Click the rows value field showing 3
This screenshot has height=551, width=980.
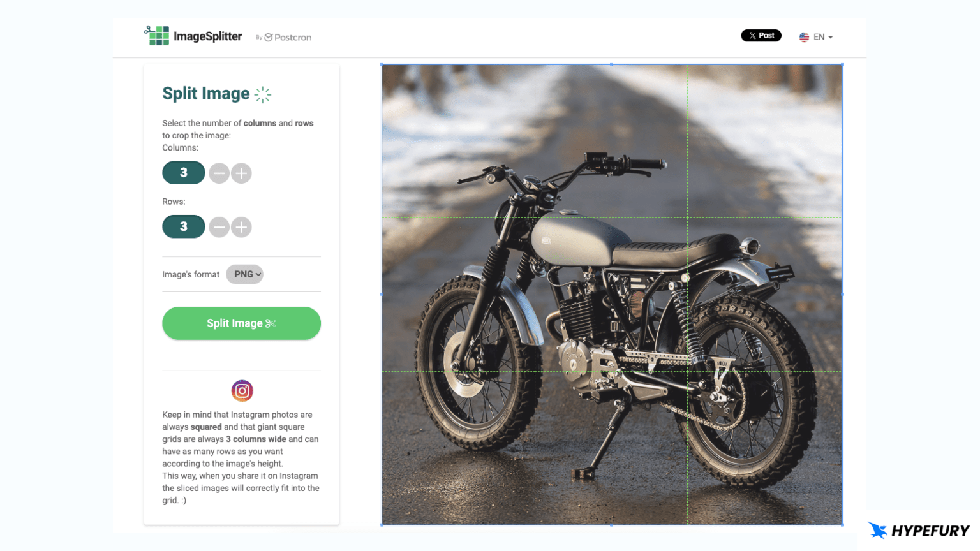pyautogui.click(x=184, y=226)
